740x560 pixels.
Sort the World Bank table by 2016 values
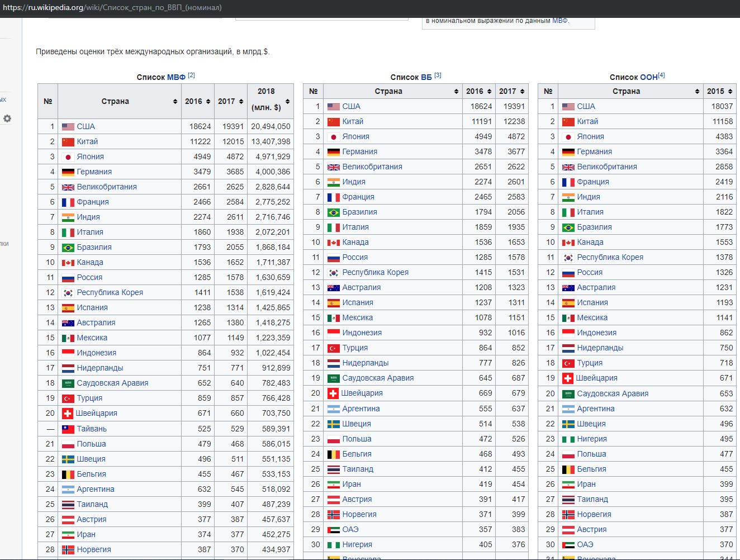click(x=489, y=91)
